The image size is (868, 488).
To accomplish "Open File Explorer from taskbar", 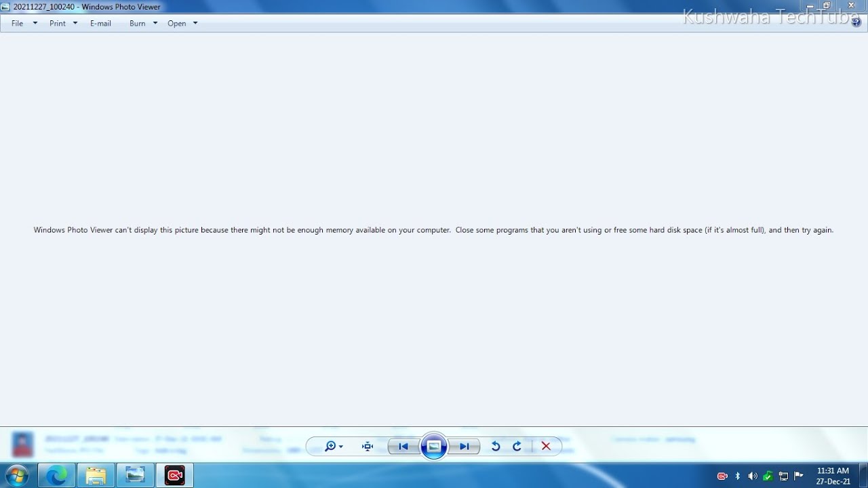I will coord(96,476).
